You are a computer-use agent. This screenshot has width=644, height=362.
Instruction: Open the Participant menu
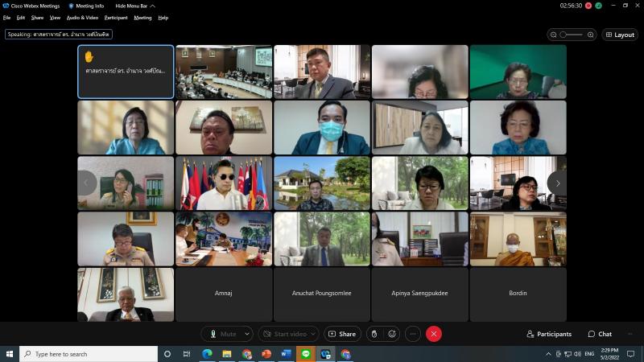click(x=116, y=18)
